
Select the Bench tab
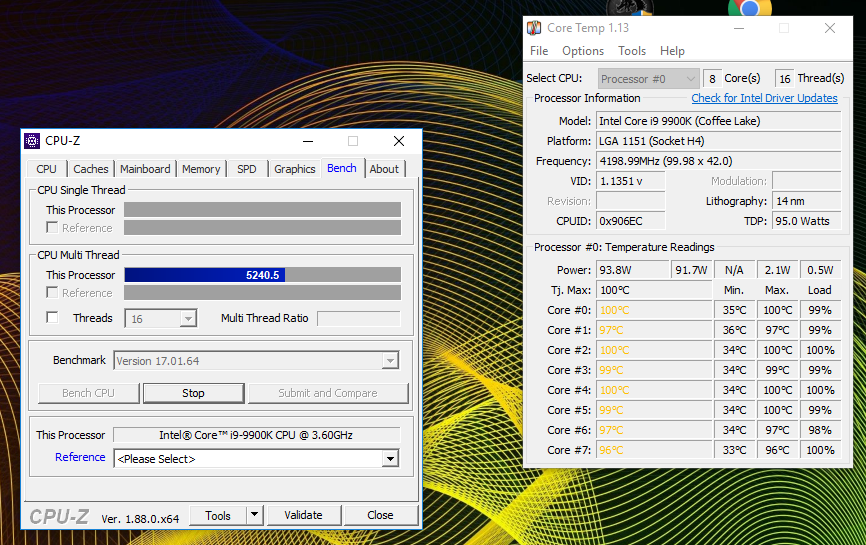pyautogui.click(x=342, y=168)
